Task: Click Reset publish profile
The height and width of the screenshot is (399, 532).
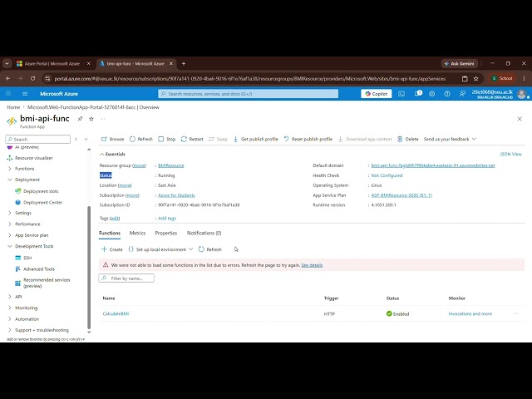Action: (308, 139)
